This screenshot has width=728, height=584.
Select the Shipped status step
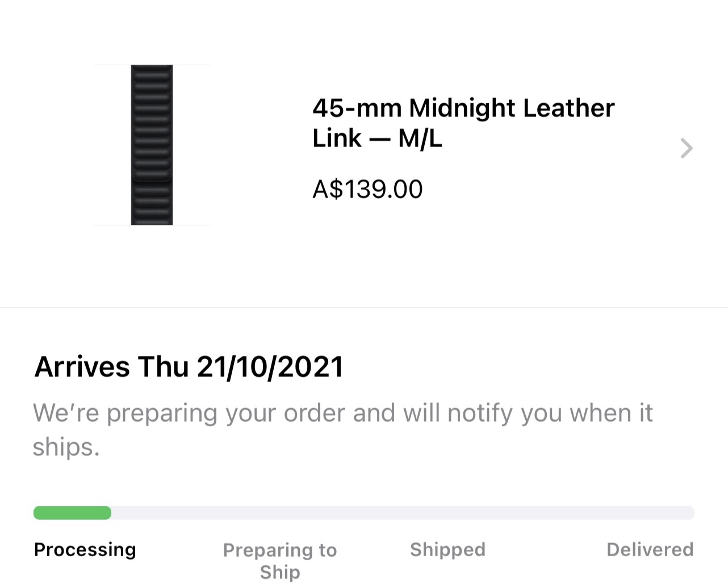point(447,549)
